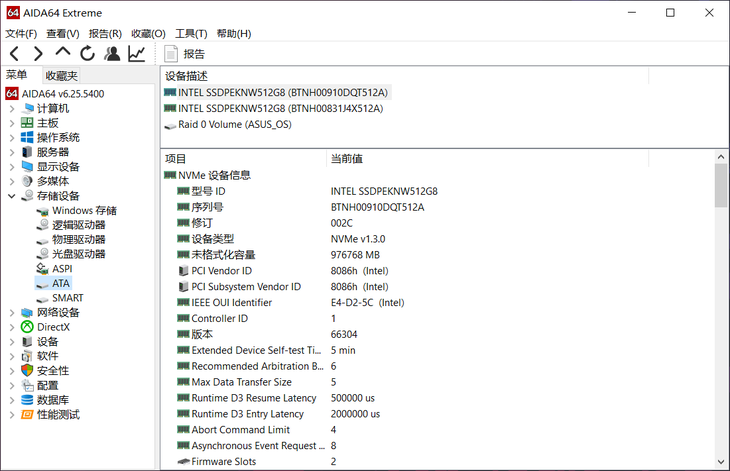
Task: Collapse the 存储设备 tree node
Action: (x=12, y=196)
